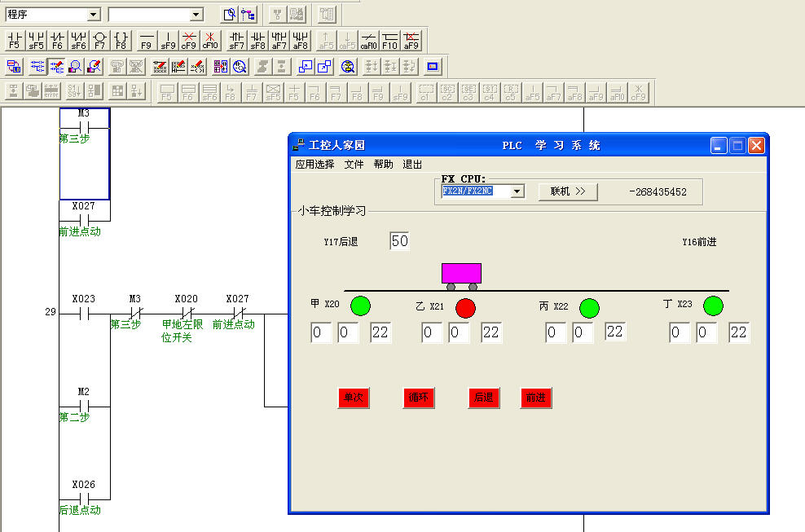Open the 帮助 menu
The height and width of the screenshot is (532, 805).
383,165
